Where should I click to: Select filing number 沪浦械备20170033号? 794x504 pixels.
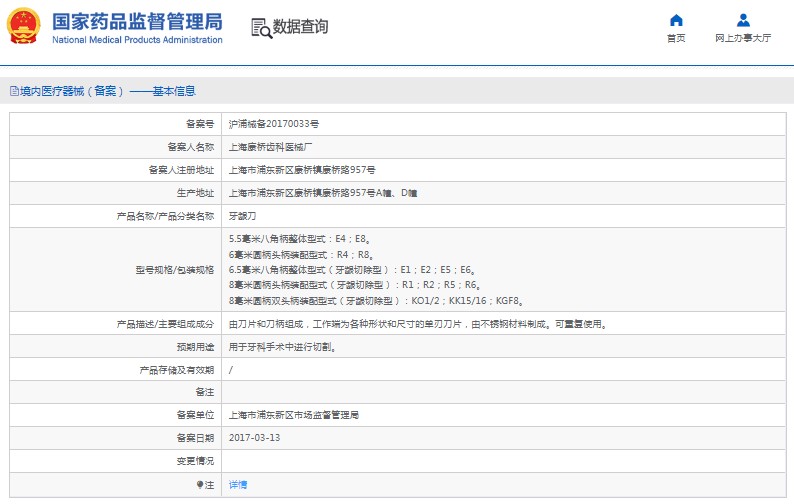pyautogui.click(x=274, y=124)
